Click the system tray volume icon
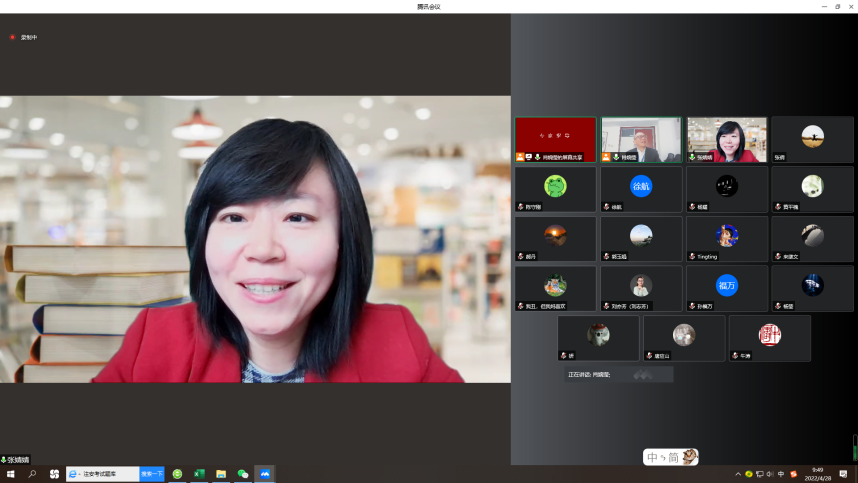858x483 pixels. click(771, 474)
